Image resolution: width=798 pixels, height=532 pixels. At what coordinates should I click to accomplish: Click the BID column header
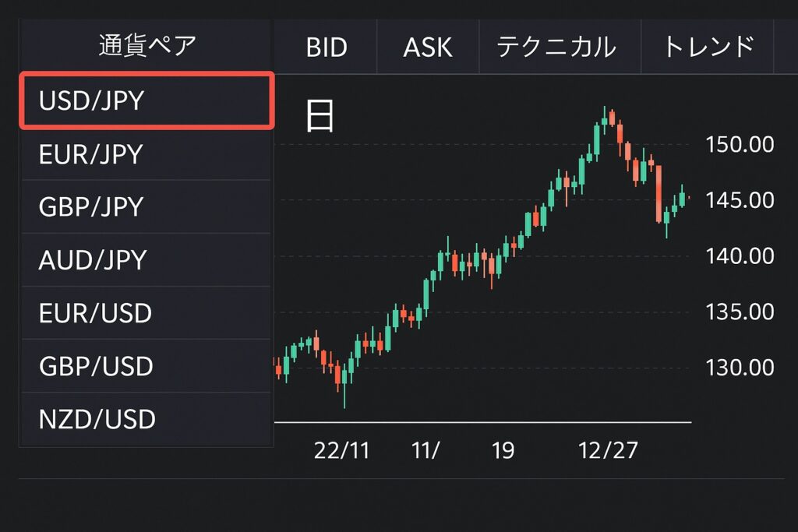327,48
